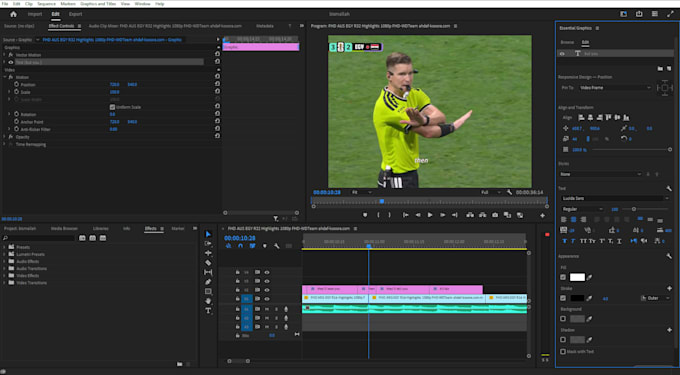Select the Type tool

coord(208,311)
